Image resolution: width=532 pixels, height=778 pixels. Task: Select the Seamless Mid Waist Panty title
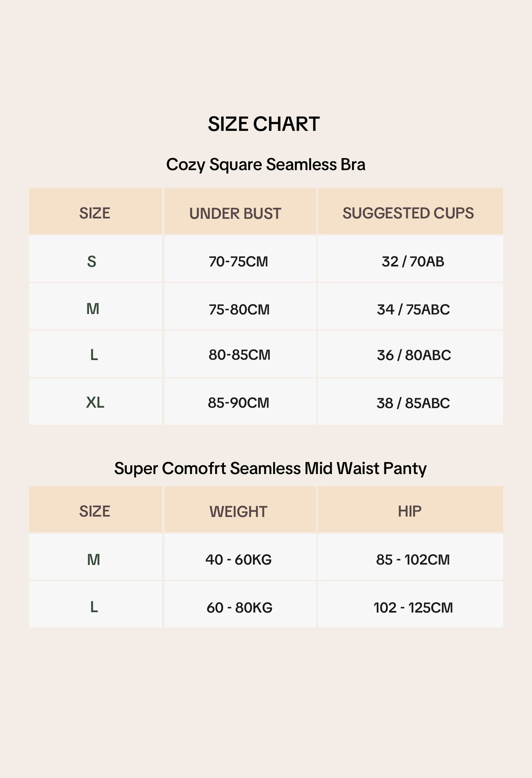point(270,468)
